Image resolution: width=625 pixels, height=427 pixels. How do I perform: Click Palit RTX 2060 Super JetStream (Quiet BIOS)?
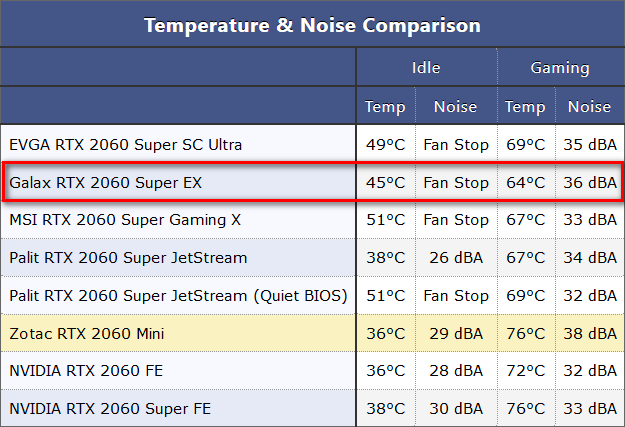tap(178, 296)
